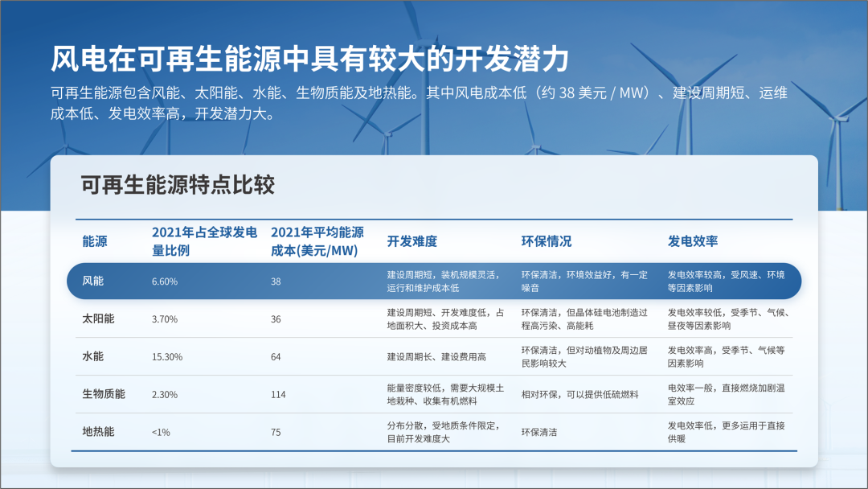Viewport: 868px width, 489px height.
Task: Click cell 发电效率低，更多运用于直接供暖
Action: pyautogui.click(x=726, y=432)
